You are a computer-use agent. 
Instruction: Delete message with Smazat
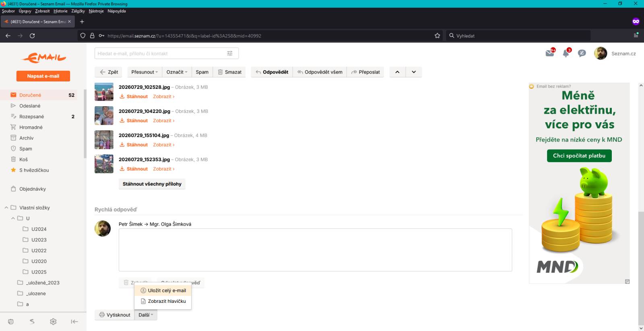click(229, 72)
